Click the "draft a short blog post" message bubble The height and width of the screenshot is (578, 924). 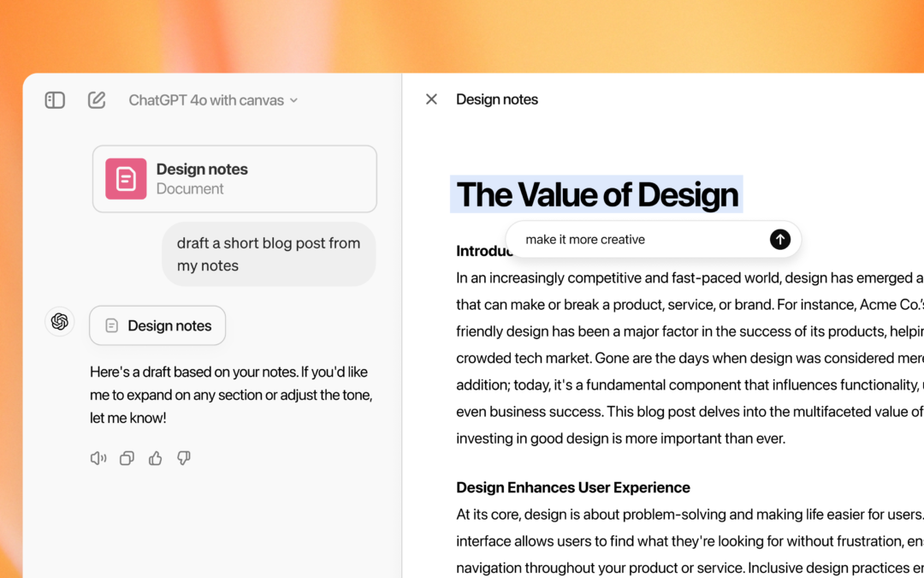269,254
